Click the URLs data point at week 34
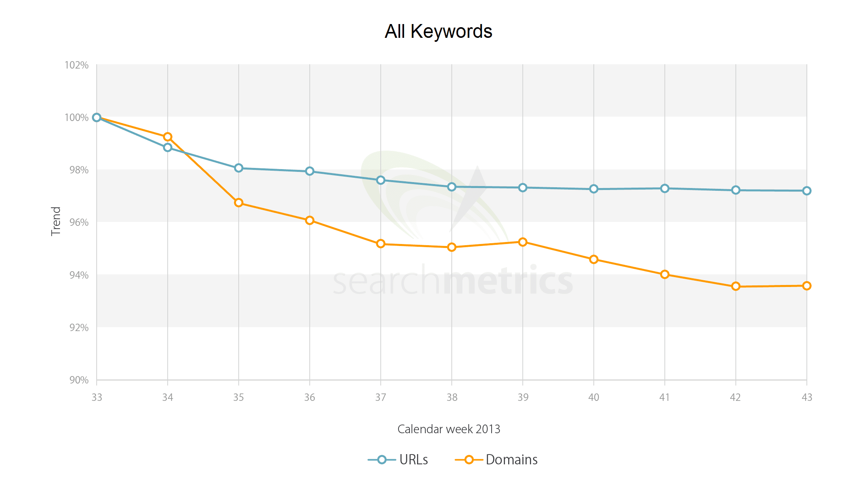This screenshot has width=868, height=488. (x=168, y=147)
